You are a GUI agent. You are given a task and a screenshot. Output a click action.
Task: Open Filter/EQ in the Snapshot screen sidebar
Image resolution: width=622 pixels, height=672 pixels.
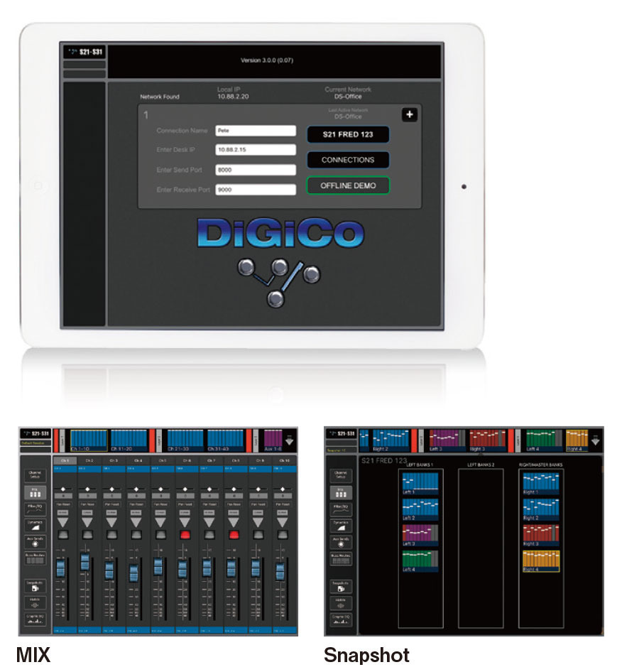341,509
